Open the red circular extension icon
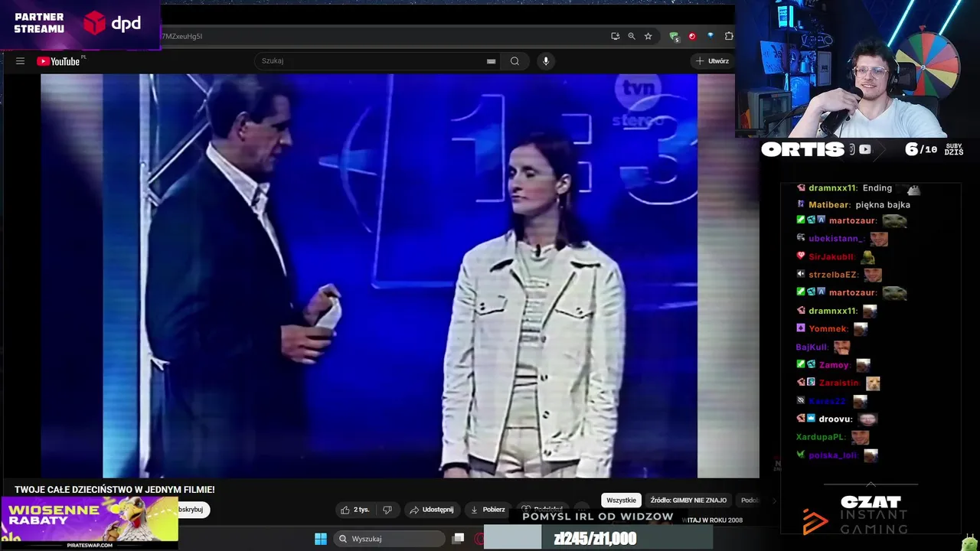The height and width of the screenshot is (551, 980). pyautogui.click(x=692, y=36)
